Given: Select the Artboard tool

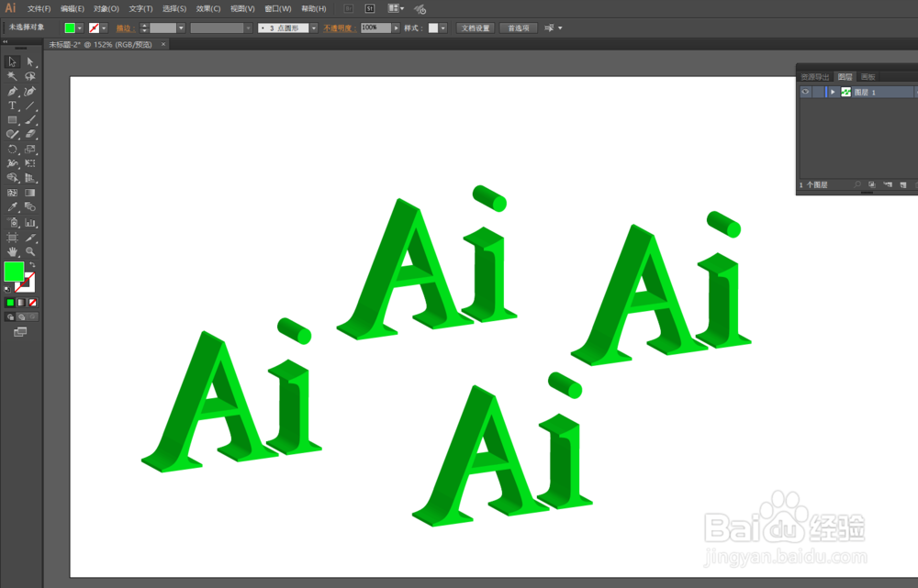Looking at the screenshot, I should point(12,238).
